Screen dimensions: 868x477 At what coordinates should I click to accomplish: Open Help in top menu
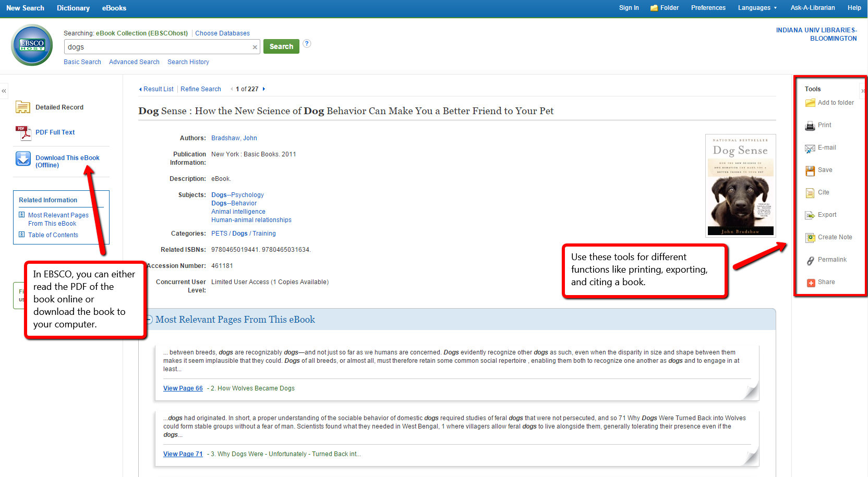pyautogui.click(x=854, y=8)
